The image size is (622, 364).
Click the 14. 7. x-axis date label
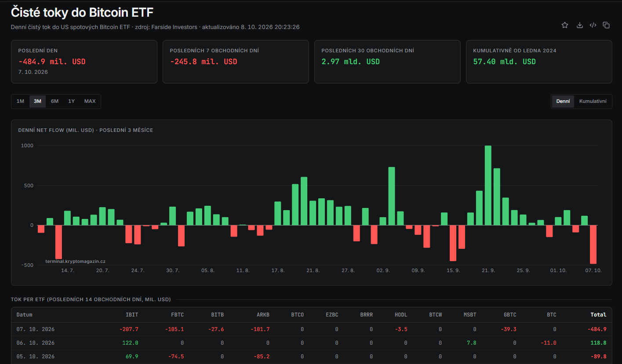68,270
